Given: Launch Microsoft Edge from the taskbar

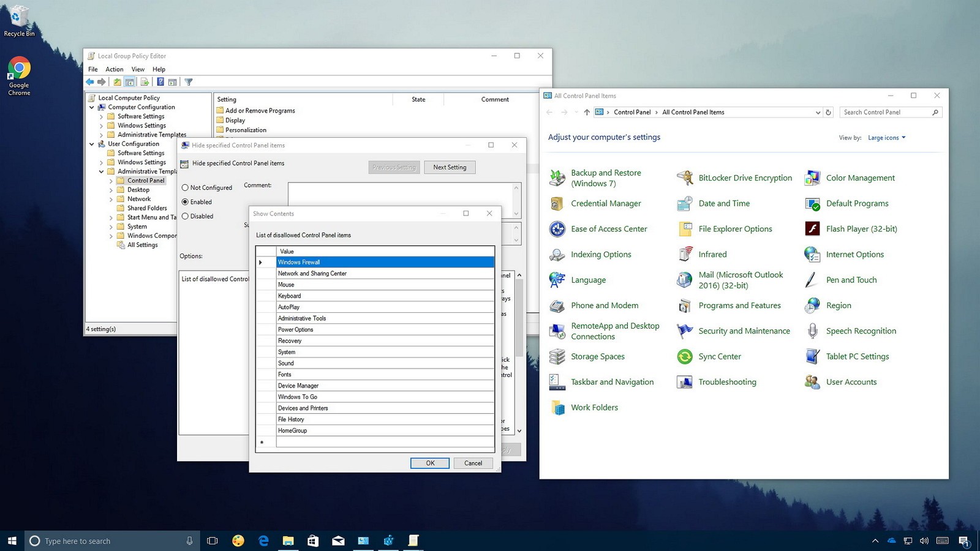Looking at the screenshot, I should (x=263, y=541).
